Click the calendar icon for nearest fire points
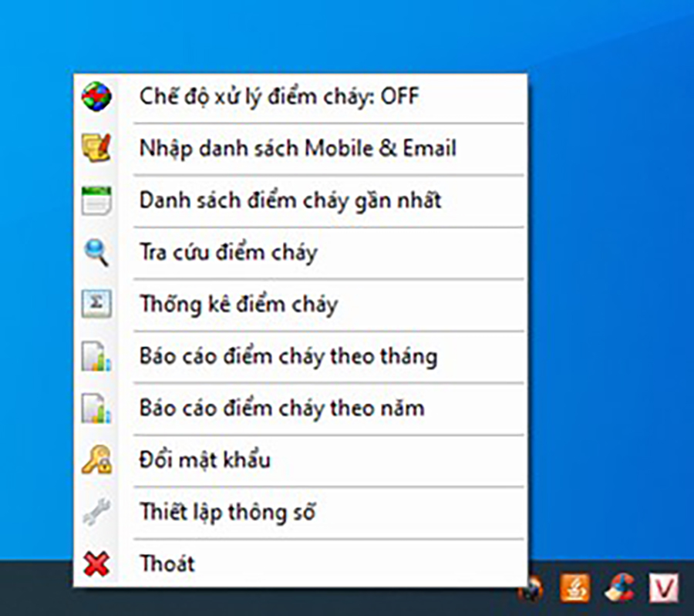The height and width of the screenshot is (616, 694). click(96, 200)
